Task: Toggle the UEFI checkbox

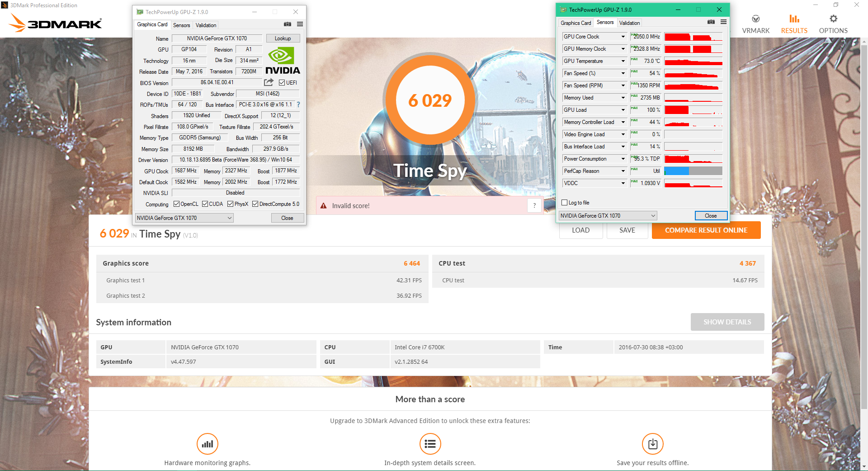Action: 282,82
